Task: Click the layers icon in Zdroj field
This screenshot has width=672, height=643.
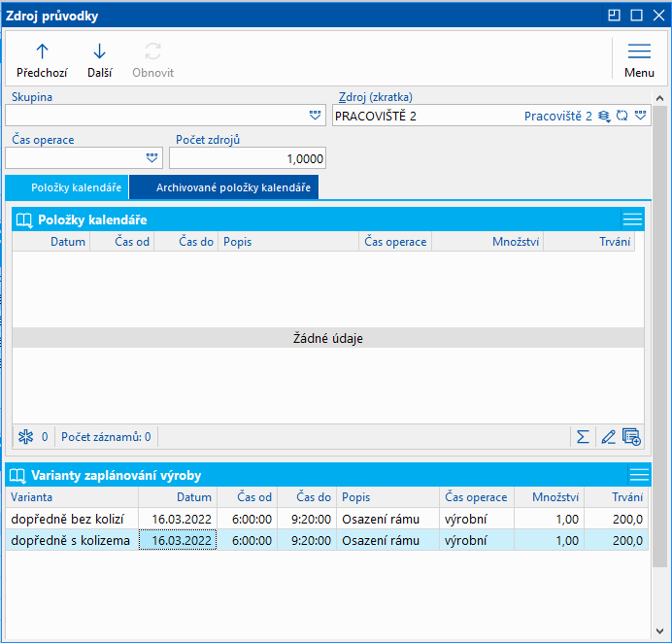Action: point(604,116)
